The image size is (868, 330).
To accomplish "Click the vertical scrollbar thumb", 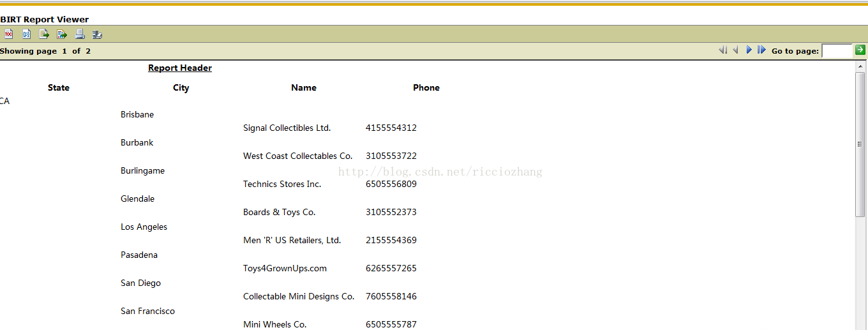I will click(860, 144).
